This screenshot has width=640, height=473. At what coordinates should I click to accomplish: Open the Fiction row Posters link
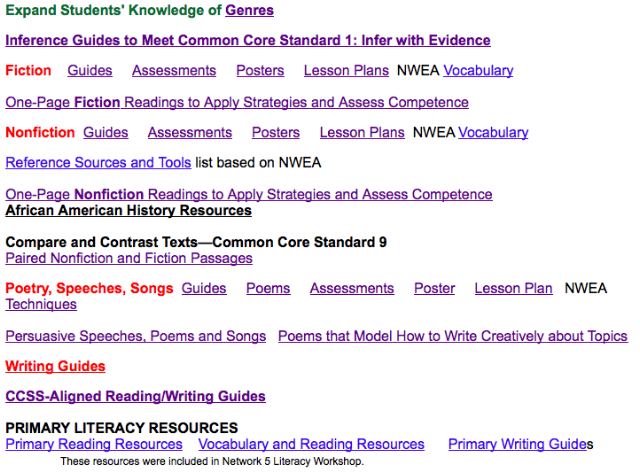pos(260,71)
